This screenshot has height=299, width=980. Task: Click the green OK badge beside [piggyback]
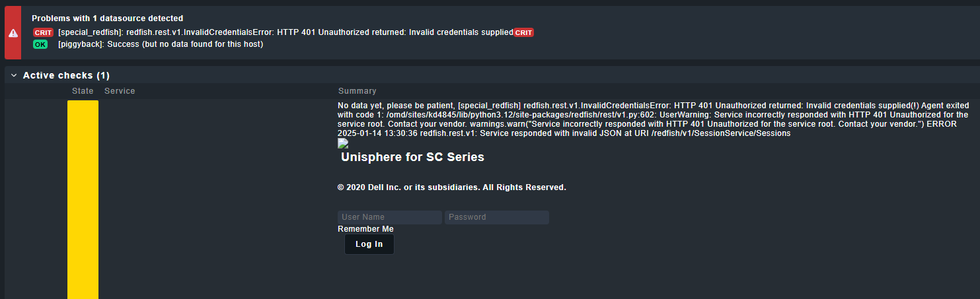(41, 44)
